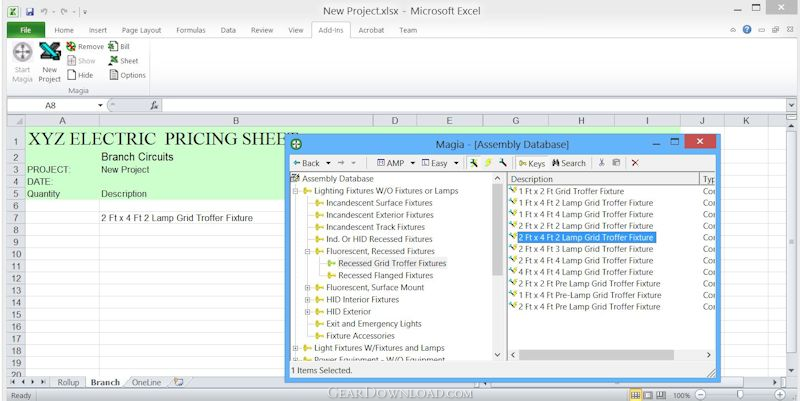This screenshot has height=401, width=800.
Task: Click the Hide button in Magia ribbon group
Action: coord(80,75)
